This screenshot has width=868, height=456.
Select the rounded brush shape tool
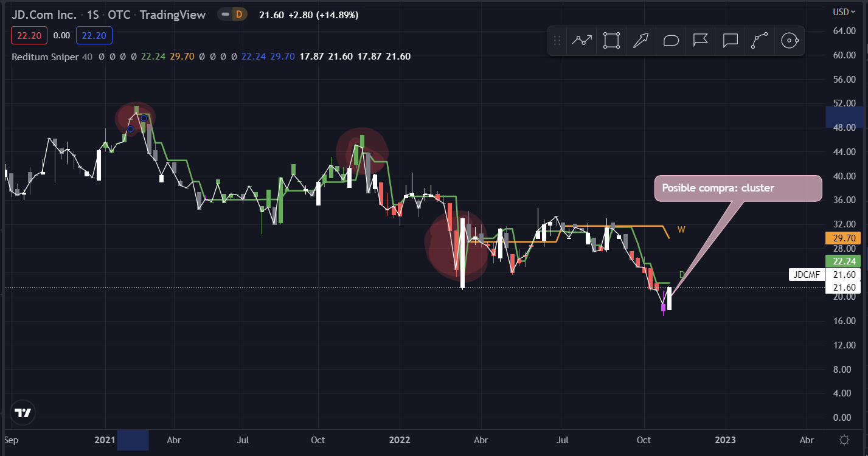tap(671, 41)
